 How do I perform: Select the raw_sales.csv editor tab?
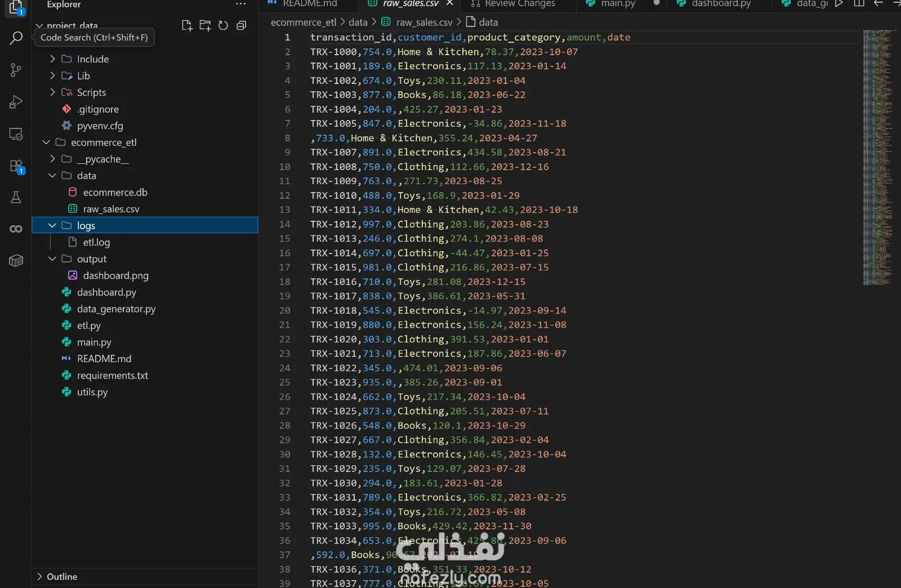pyautogui.click(x=411, y=4)
